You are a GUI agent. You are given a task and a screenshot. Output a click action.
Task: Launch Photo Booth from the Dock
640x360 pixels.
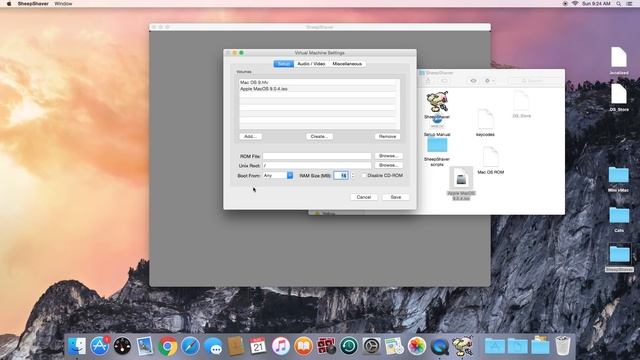click(326, 346)
